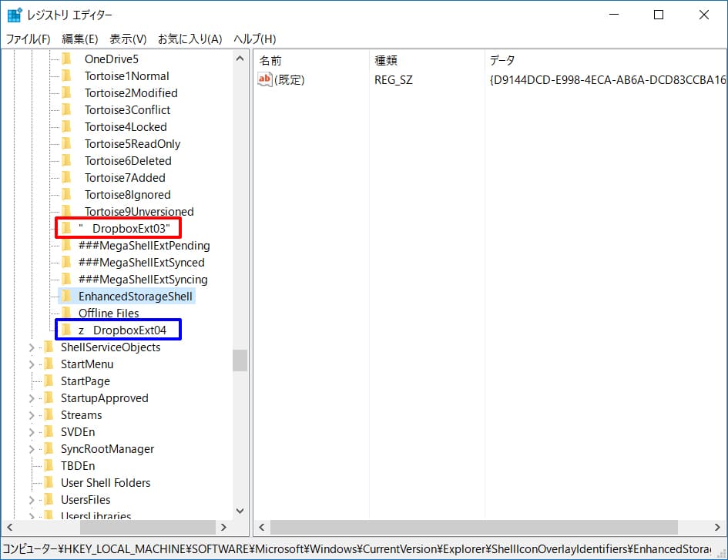Click the TBDEn folder icon
The width and height of the screenshot is (728, 560).
click(x=49, y=465)
